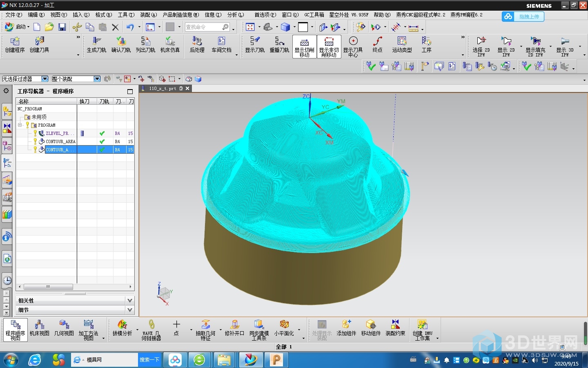Click the End Point (终点) icon
Screen dimensions: 588x368
[x=378, y=45]
